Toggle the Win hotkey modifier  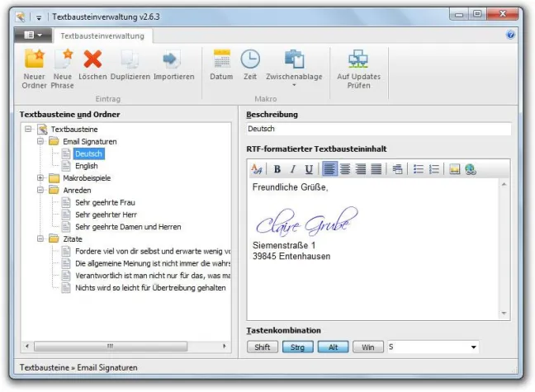point(368,347)
